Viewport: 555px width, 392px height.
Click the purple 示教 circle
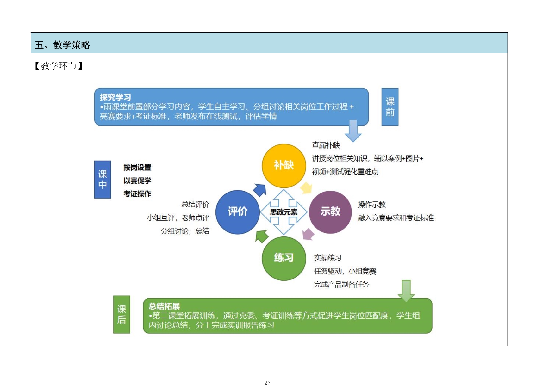pos(330,212)
